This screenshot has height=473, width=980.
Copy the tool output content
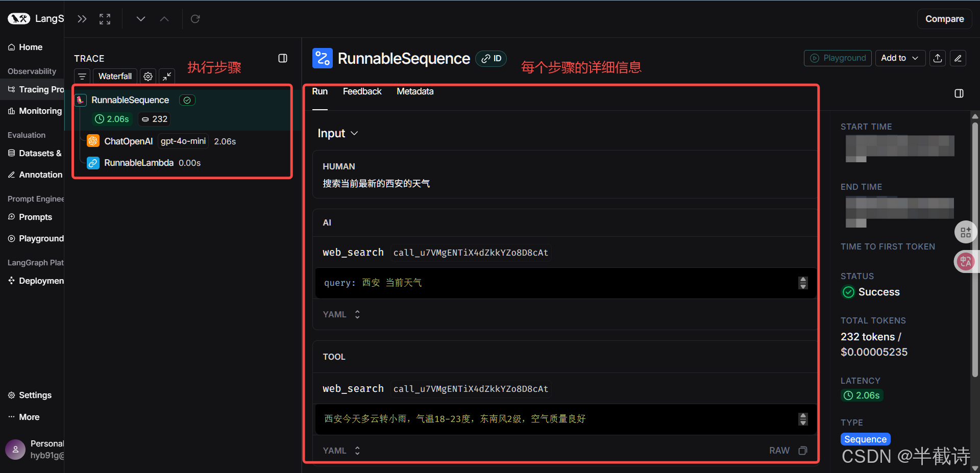(x=803, y=451)
